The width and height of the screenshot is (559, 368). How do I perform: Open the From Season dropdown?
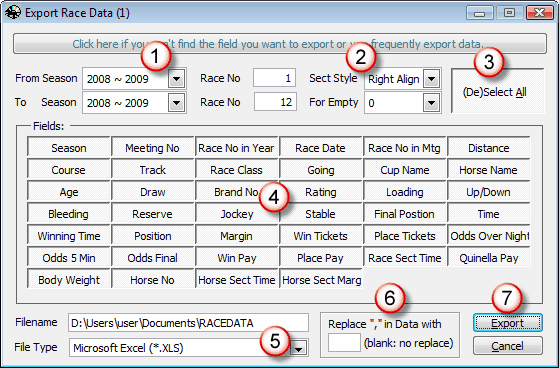point(177,78)
